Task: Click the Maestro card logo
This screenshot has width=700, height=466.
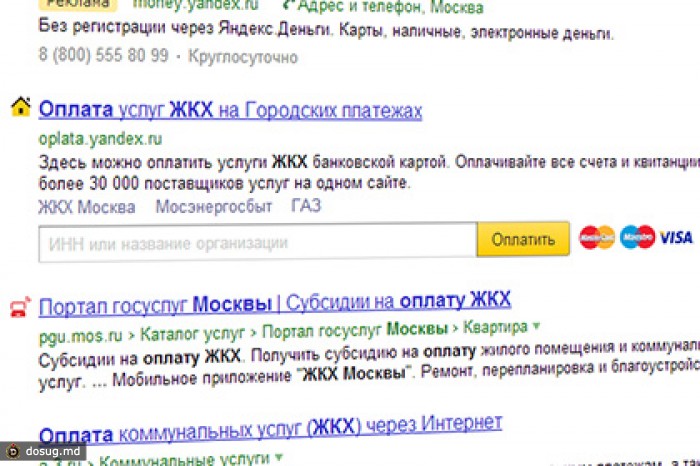Action: (638, 237)
